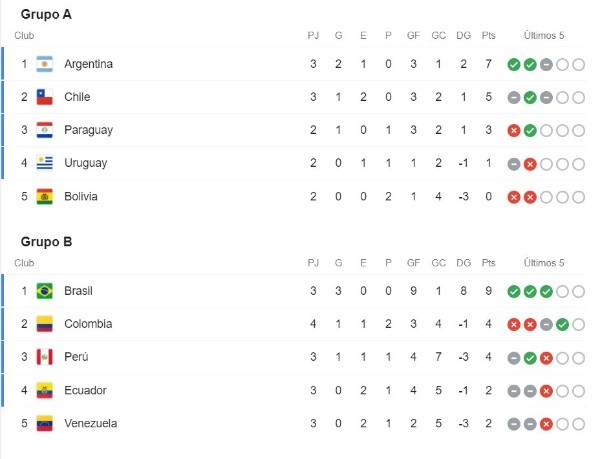The width and height of the screenshot is (600, 459).
Task: Open the Brasil team link
Action: point(78,290)
